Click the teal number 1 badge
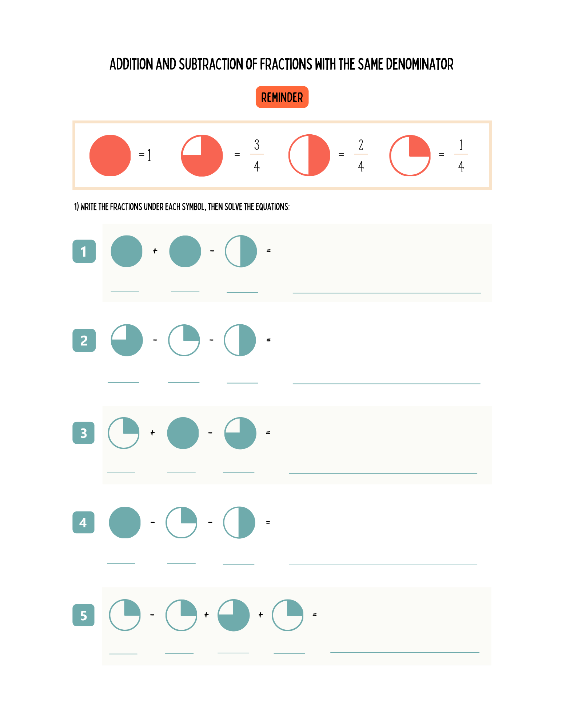Screen dimensions: 562x728 tap(84, 251)
